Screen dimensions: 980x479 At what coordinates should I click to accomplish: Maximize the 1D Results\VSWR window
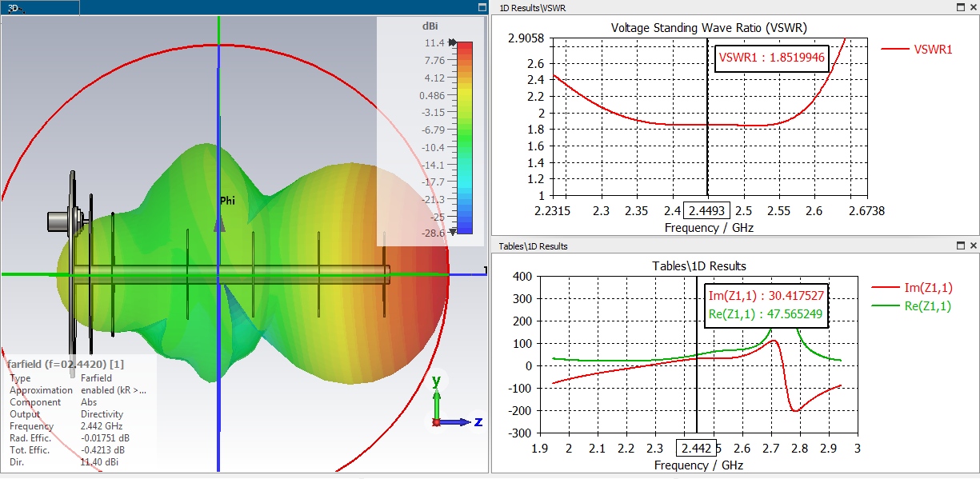pyautogui.click(x=960, y=7)
